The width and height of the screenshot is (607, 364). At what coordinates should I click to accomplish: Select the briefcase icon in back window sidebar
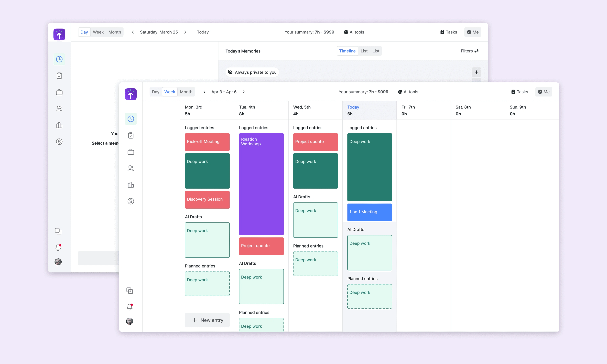pyautogui.click(x=59, y=92)
